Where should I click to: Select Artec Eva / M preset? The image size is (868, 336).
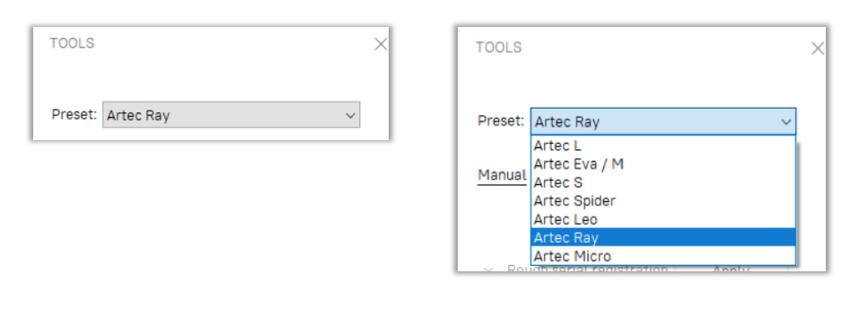[663, 164]
